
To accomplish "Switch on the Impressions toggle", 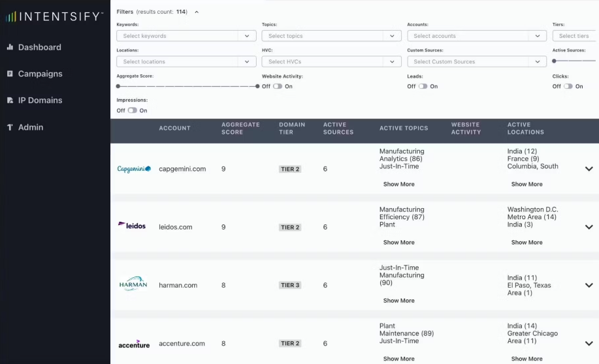I will (x=132, y=110).
